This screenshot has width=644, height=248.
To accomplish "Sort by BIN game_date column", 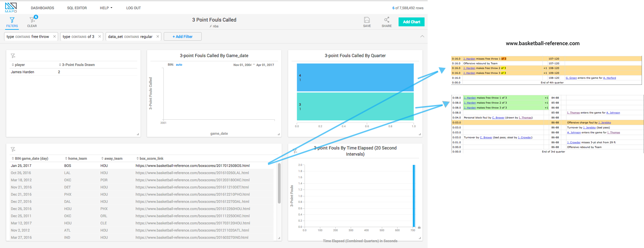I will (30, 158).
